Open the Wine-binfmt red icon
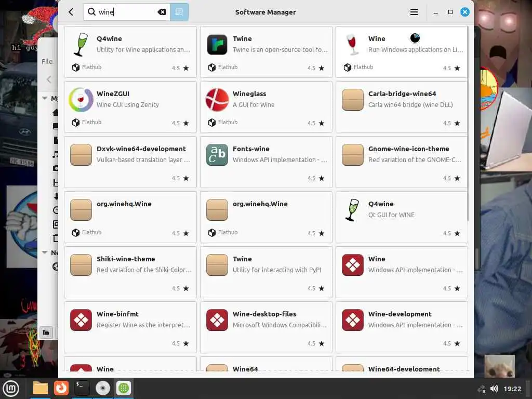The width and height of the screenshot is (532, 399). pos(81,320)
